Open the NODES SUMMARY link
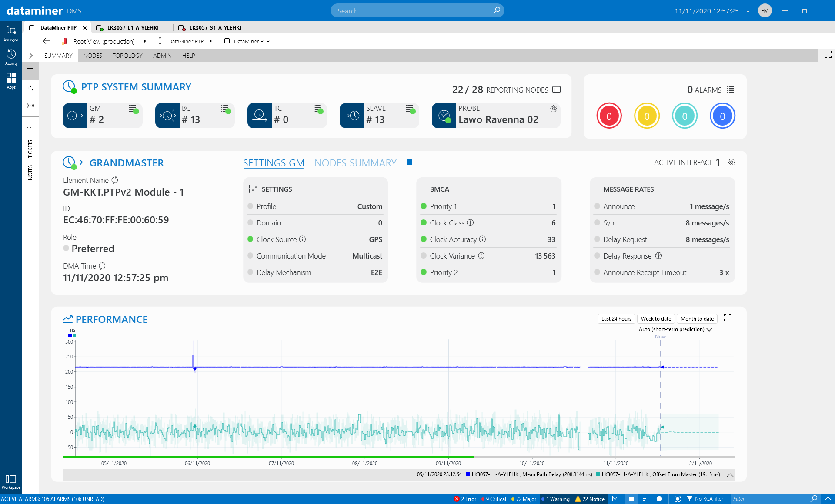Screen dimensions: 835x504 point(355,163)
